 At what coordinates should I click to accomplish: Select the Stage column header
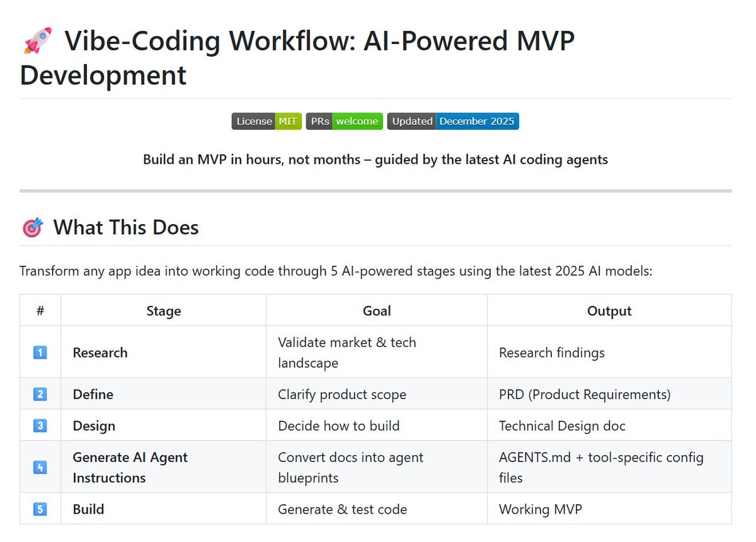163,310
